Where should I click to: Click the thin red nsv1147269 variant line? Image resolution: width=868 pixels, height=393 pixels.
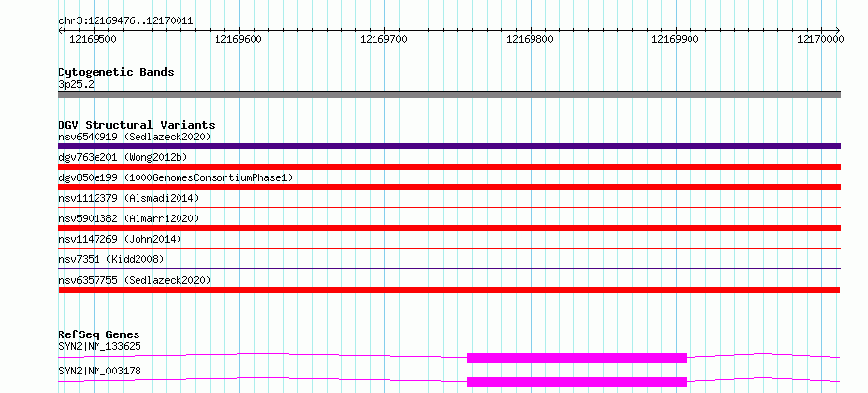[x=449, y=249]
